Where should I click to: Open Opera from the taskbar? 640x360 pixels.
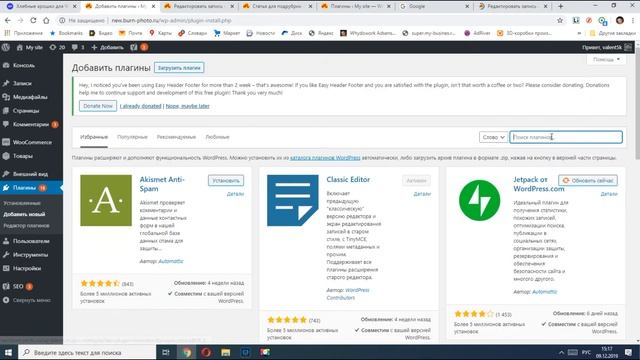click(x=206, y=352)
